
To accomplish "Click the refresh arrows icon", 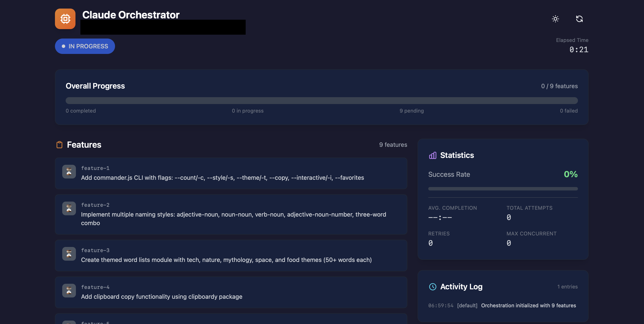I will (x=579, y=19).
